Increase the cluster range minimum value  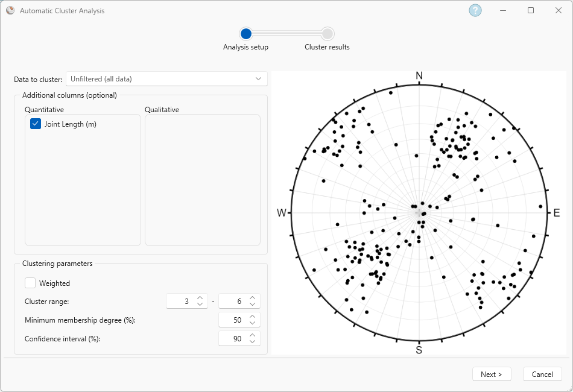tap(200, 298)
